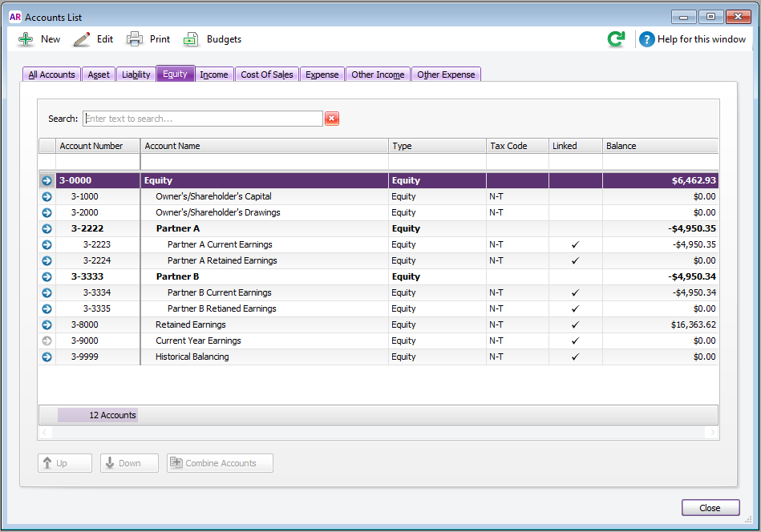Screen dimensions: 761x532
Task: Click the AR application icon in title bar
Action: 15,17
